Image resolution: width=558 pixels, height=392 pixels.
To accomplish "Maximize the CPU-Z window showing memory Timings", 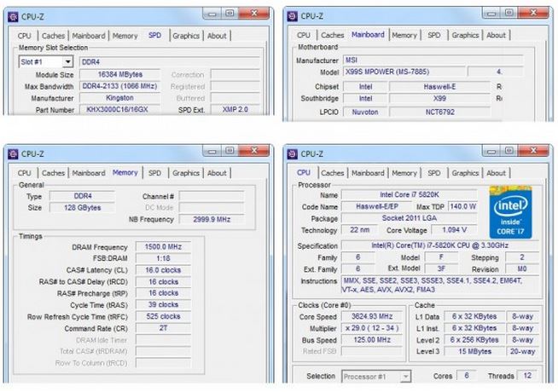I will [x=230, y=152].
